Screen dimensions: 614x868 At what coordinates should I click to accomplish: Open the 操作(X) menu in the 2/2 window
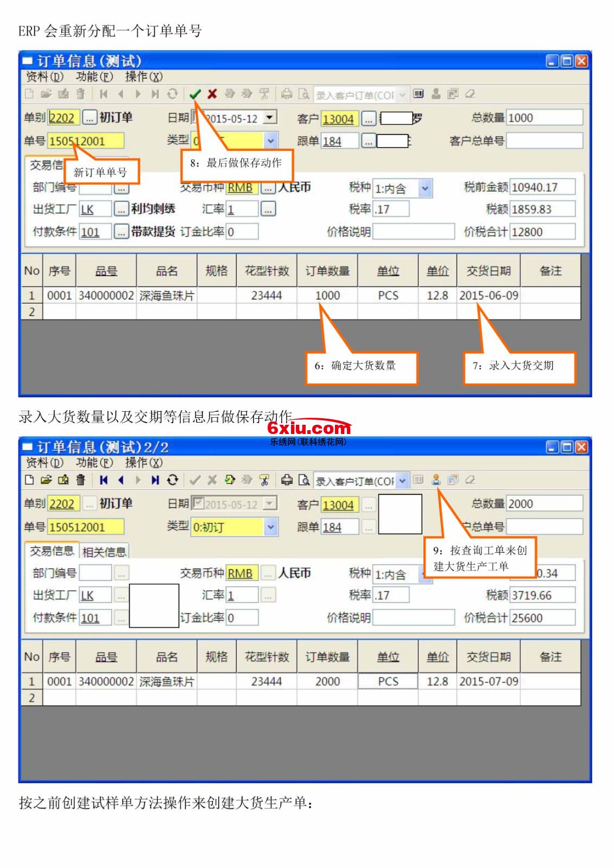pos(144,463)
